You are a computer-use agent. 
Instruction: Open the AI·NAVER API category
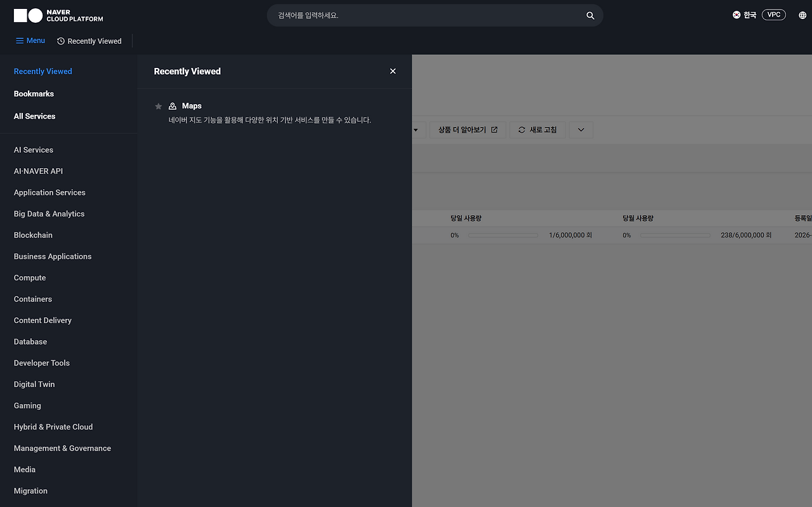38,171
